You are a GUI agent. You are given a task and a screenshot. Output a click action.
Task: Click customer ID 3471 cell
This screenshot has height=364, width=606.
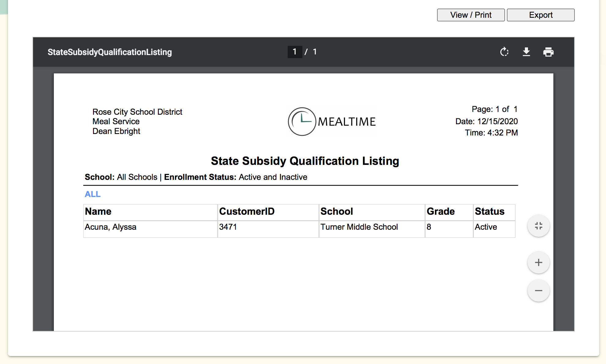tap(228, 227)
